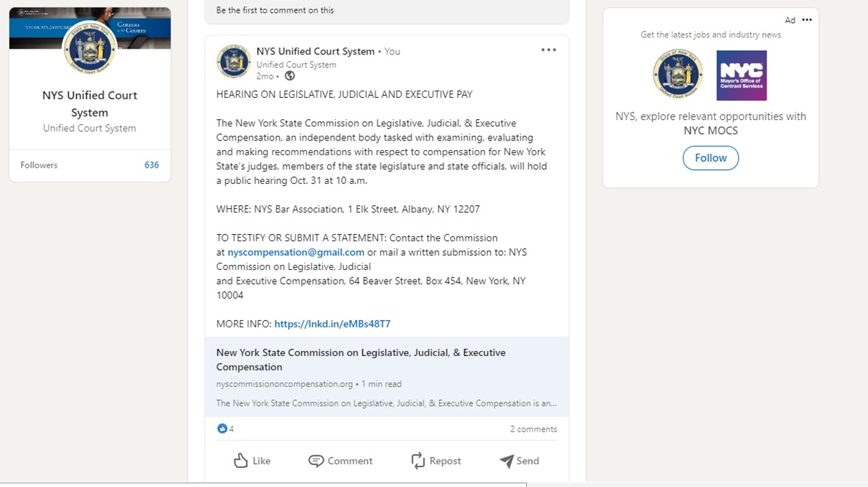The image size is (868, 487).
Task: Click the profile seal in left sidebar card
Action: pos(90,48)
